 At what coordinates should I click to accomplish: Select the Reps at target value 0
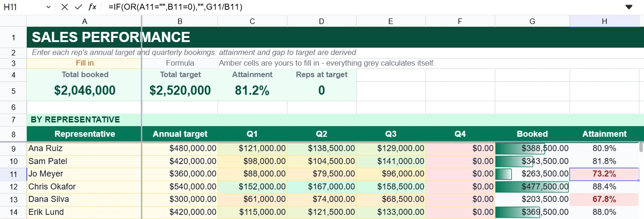[x=322, y=91]
